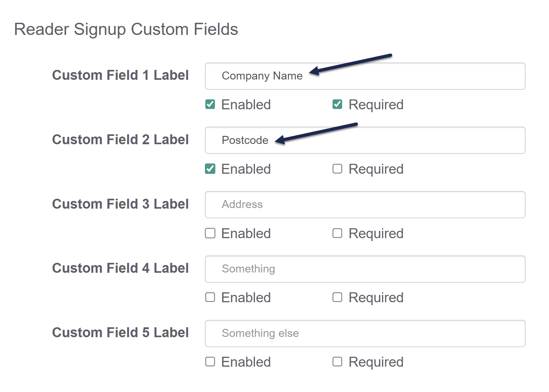Disable the Postcode field Enabled checkbox
This screenshot has height=392, width=549.
tap(210, 169)
